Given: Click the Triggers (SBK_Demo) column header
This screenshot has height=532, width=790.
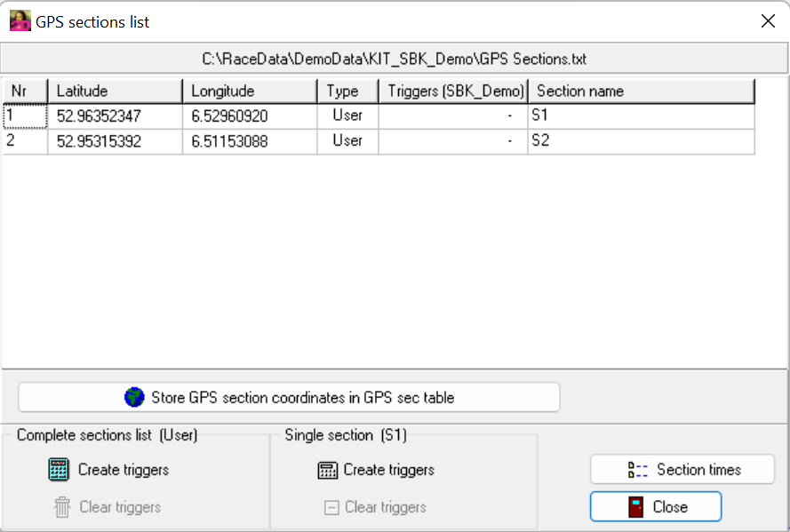Looking at the screenshot, I should (x=453, y=91).
